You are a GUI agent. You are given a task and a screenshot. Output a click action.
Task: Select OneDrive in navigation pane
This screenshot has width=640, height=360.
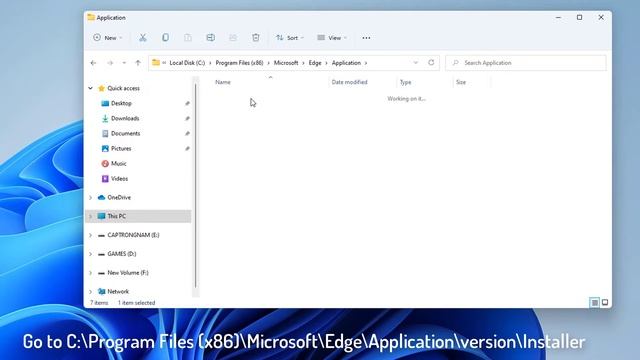coord(119,198)
